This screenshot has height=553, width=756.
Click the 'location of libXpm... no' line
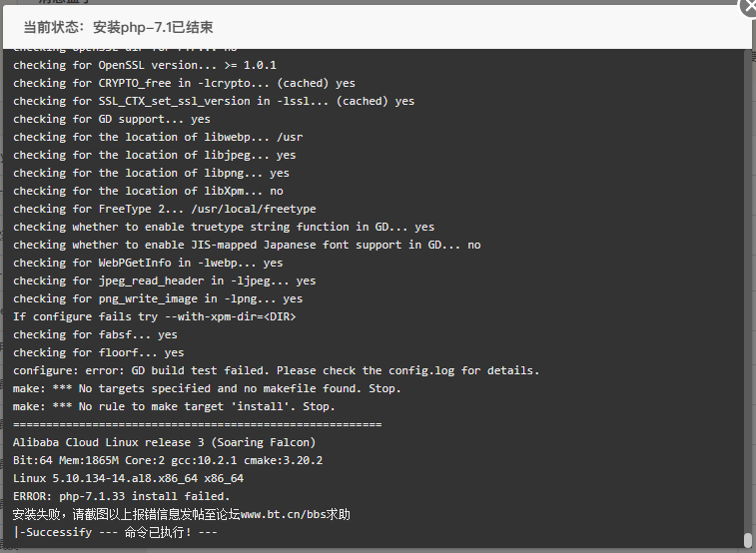click(148, 191)
